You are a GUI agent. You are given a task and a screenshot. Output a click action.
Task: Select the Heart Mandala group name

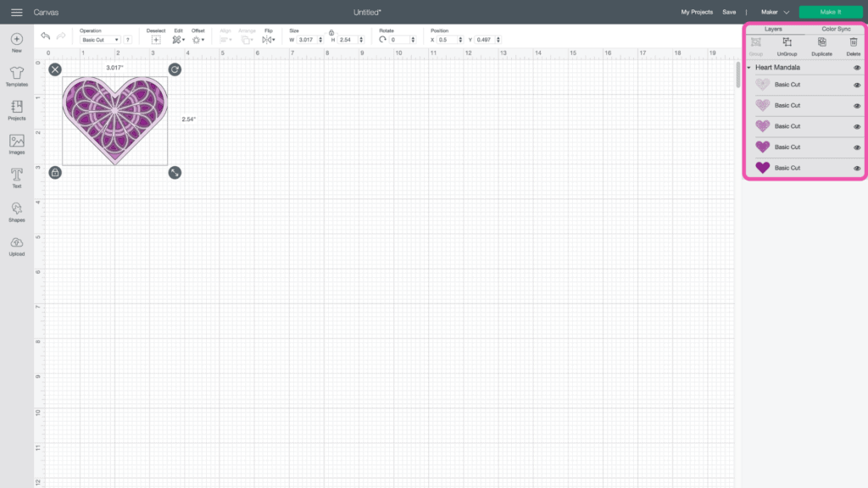777,68
